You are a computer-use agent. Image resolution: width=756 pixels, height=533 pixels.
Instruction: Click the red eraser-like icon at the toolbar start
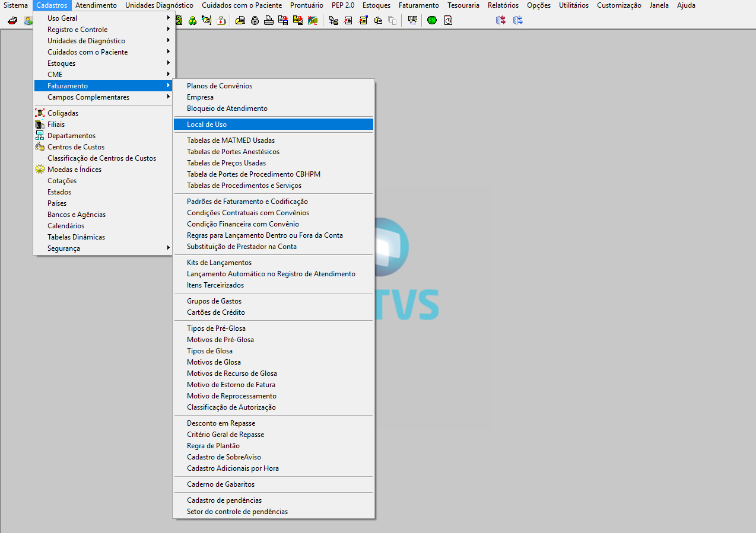pos(12,20)
